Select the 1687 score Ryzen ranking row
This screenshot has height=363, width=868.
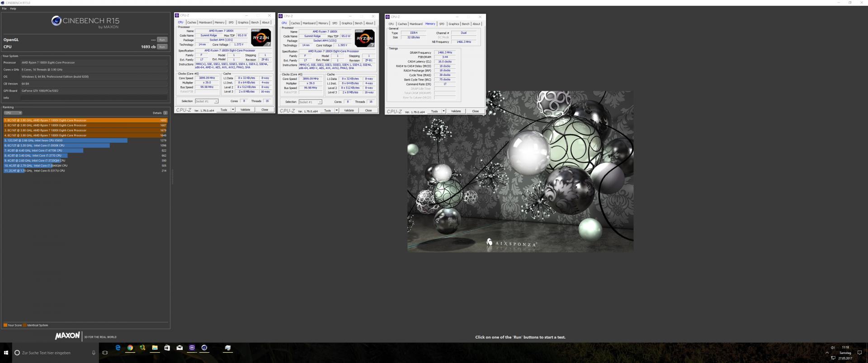[x=85, y=125]
